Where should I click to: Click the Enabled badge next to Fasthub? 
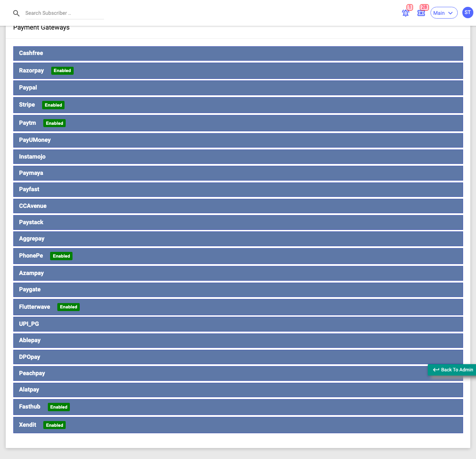[x=59, y=407]
